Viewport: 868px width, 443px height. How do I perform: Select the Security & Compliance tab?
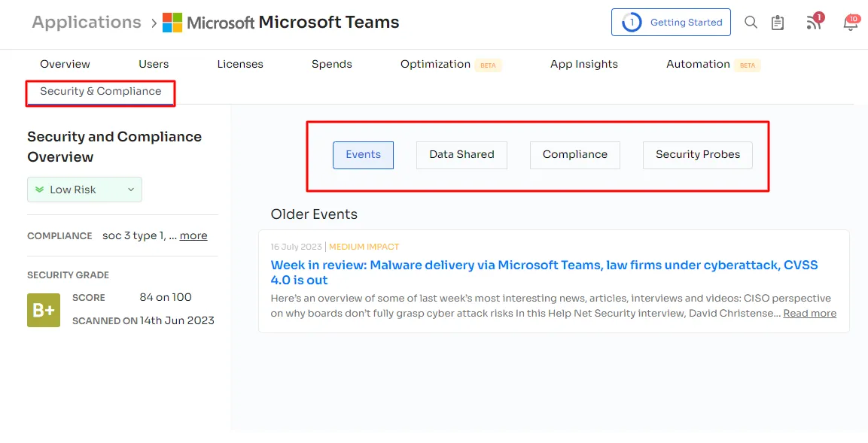pyautogui.click(x=101, y=91)
